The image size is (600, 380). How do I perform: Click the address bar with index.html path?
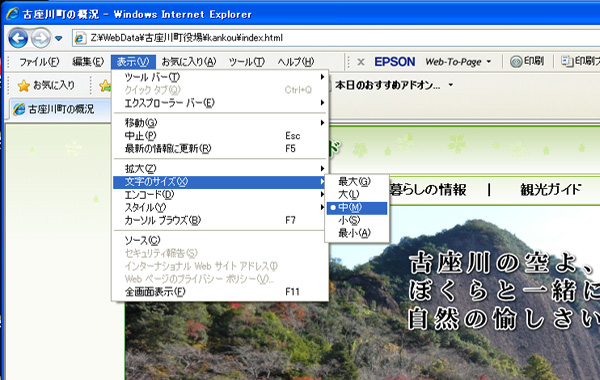(337, 38)
